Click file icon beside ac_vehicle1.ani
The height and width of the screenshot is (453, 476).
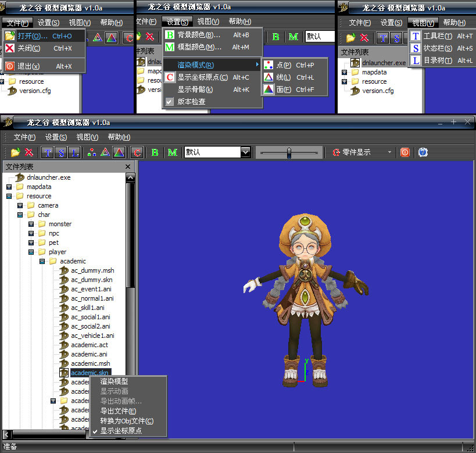pyautogui.click(x=64, y=336)
